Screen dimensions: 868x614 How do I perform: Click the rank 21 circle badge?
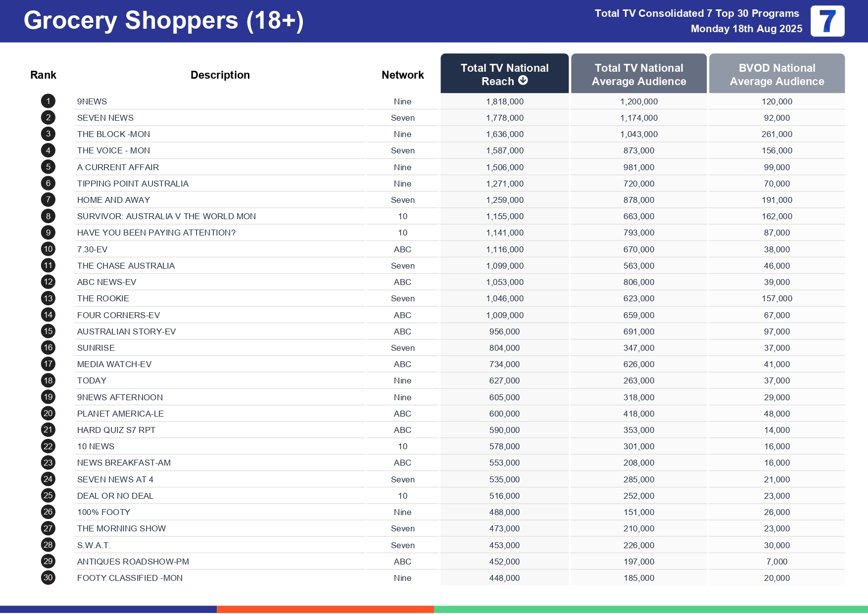48,430
